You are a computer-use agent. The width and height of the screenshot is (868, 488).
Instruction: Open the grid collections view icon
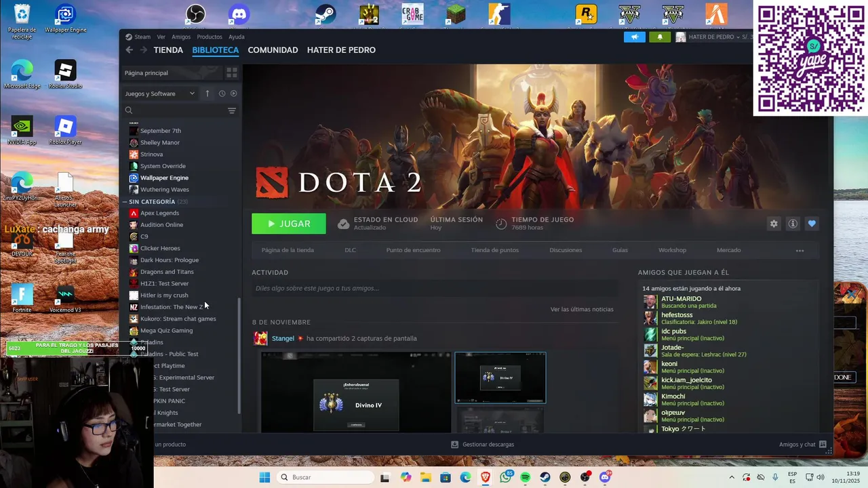[231, 73]
